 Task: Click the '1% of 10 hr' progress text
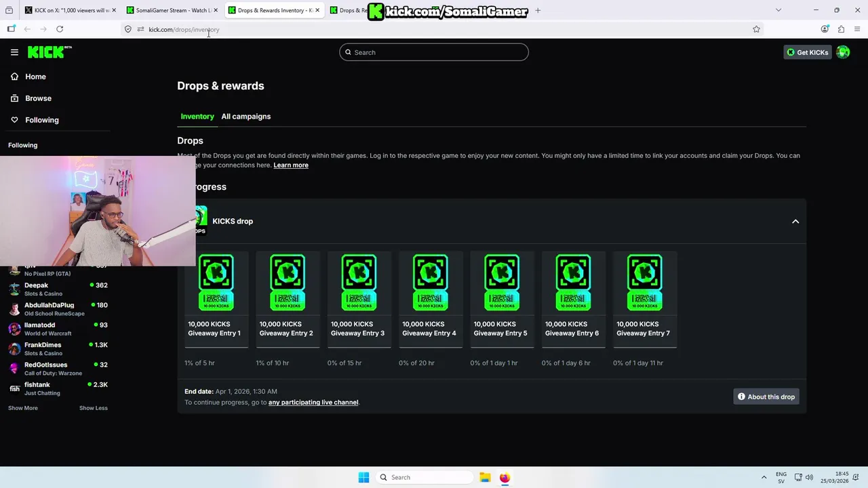point(273,363)
